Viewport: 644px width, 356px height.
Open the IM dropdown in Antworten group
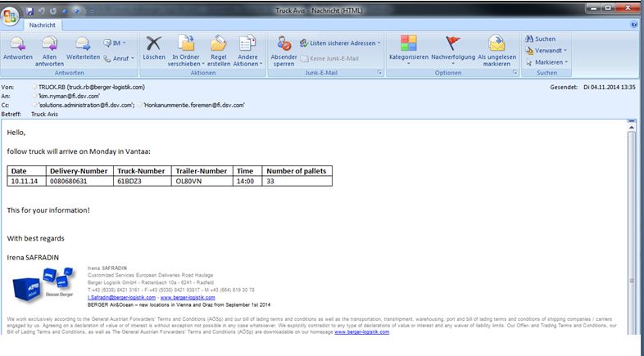point(115,43)
